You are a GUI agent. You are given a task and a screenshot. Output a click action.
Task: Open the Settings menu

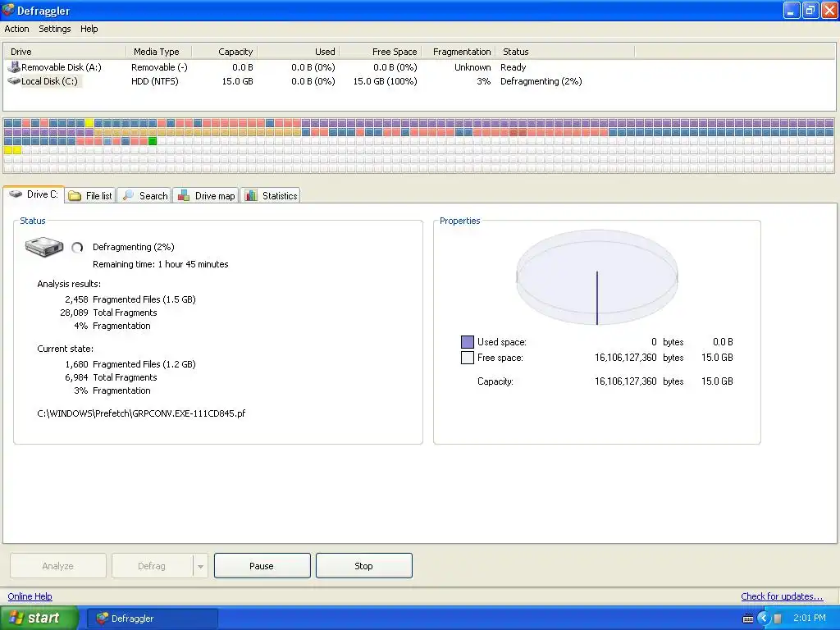click(x=55, y=29)
